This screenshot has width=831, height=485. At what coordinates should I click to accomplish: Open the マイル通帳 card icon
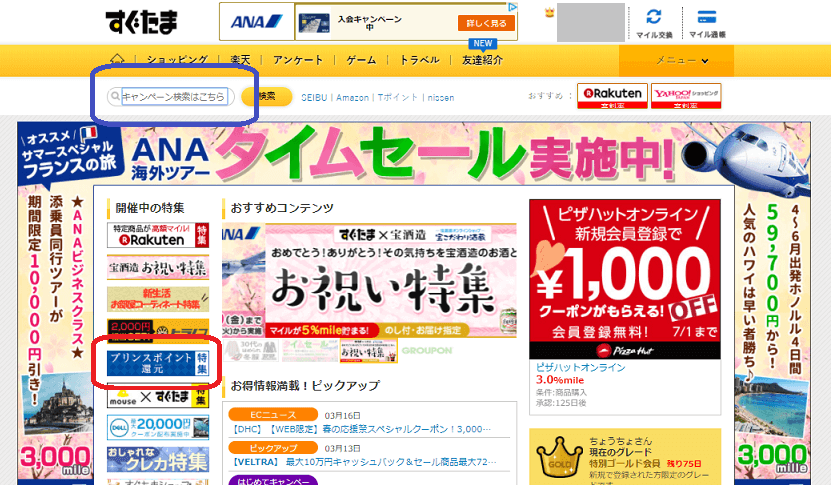(707, 17)
